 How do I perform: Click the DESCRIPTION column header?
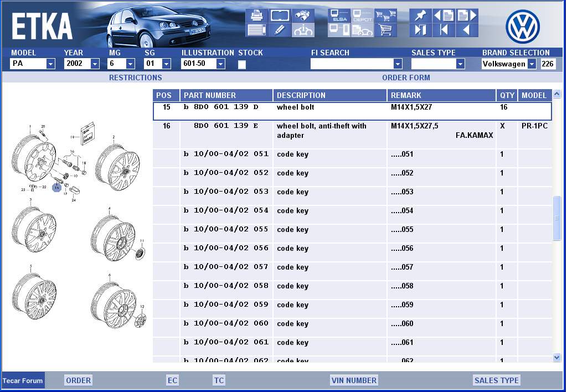[330, 95]
